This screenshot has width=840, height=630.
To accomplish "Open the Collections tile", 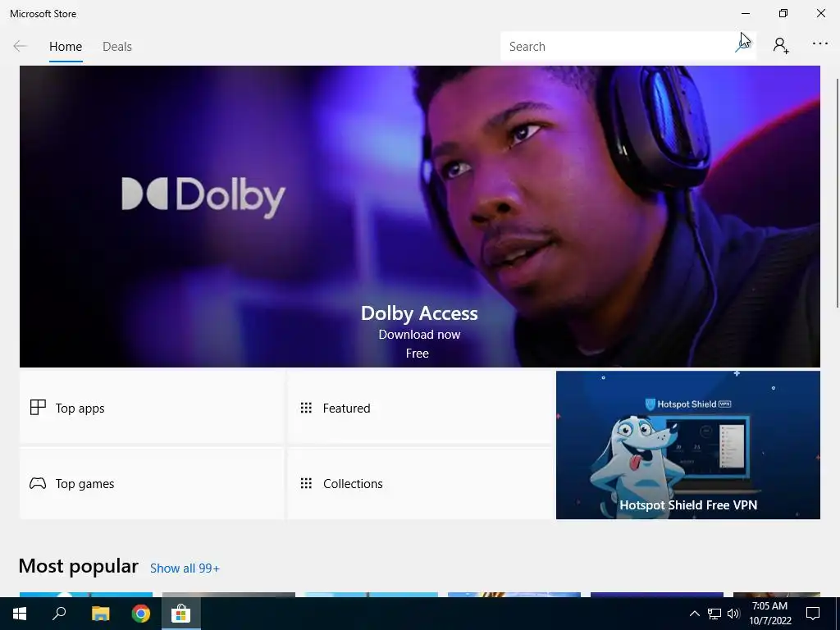I will click(x=420, y=483).
